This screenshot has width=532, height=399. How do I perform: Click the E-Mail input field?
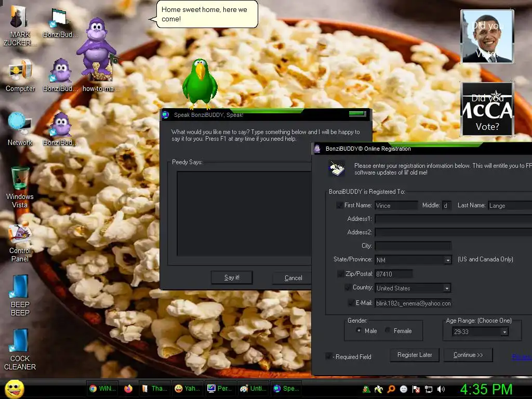coord(413,303)
